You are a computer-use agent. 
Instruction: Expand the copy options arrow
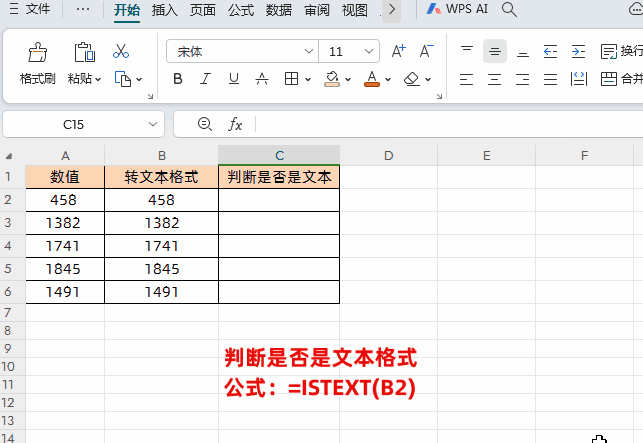point(139,80)
